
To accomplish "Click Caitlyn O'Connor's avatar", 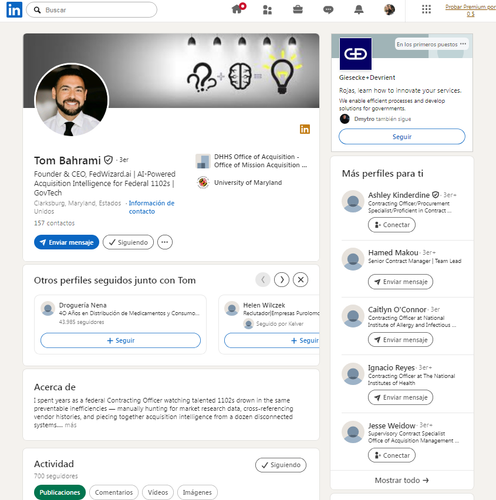I will click(x=353, y=316).
